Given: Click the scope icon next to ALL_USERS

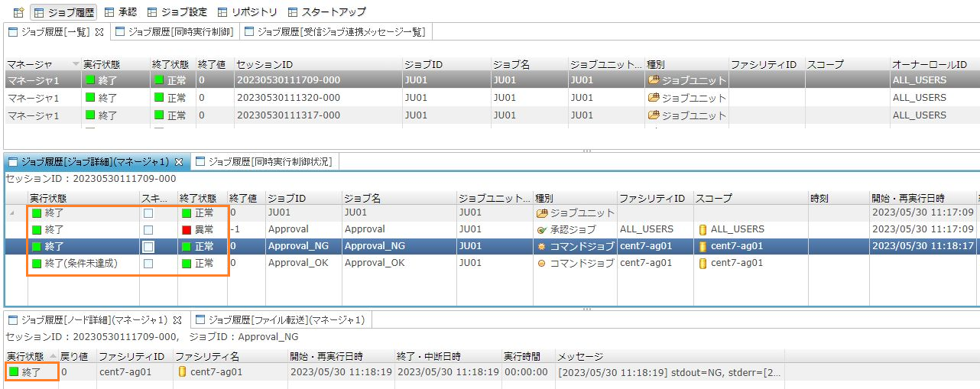Looking at the screenshot, I should 702,229.
